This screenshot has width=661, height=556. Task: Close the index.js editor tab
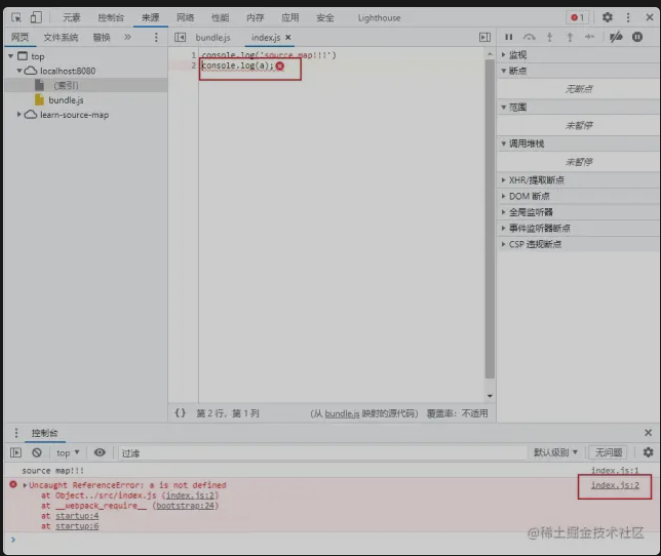(288, 37)
